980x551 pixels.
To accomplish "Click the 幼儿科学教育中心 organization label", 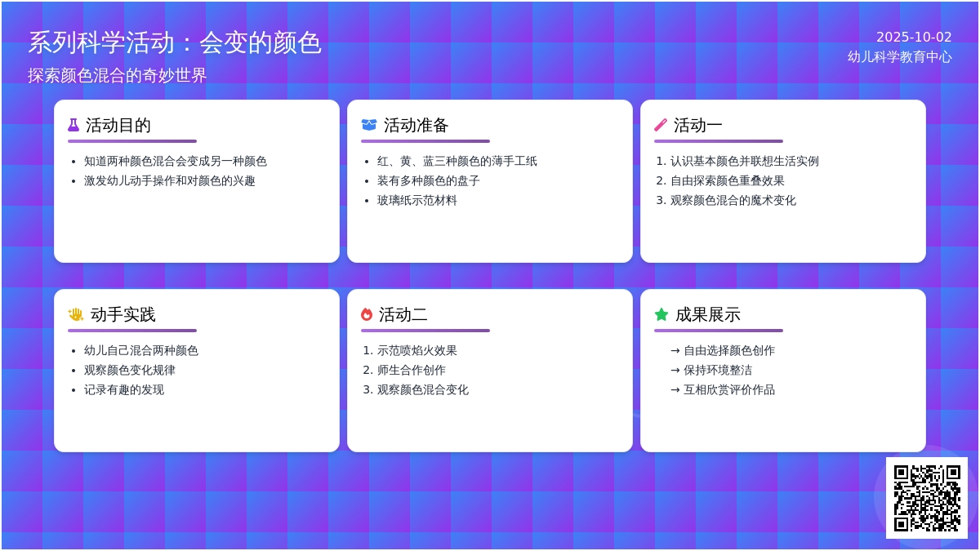I will [899, 57].
